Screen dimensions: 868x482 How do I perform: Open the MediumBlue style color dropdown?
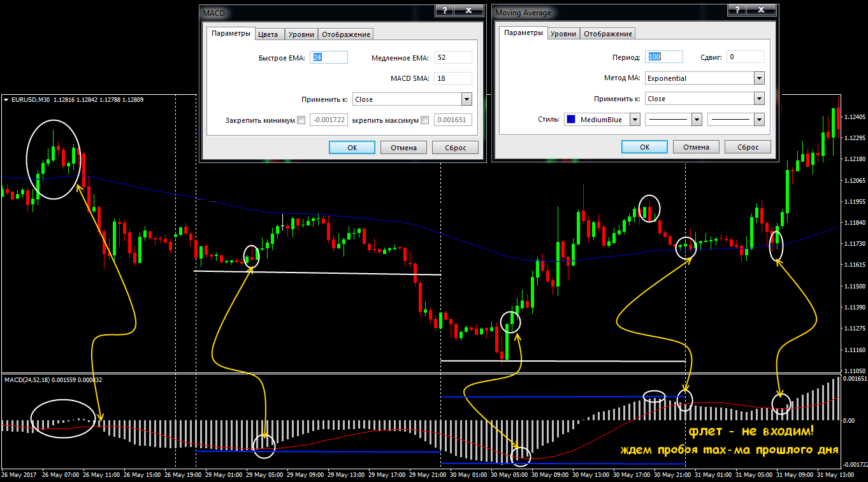pos(635,120)
